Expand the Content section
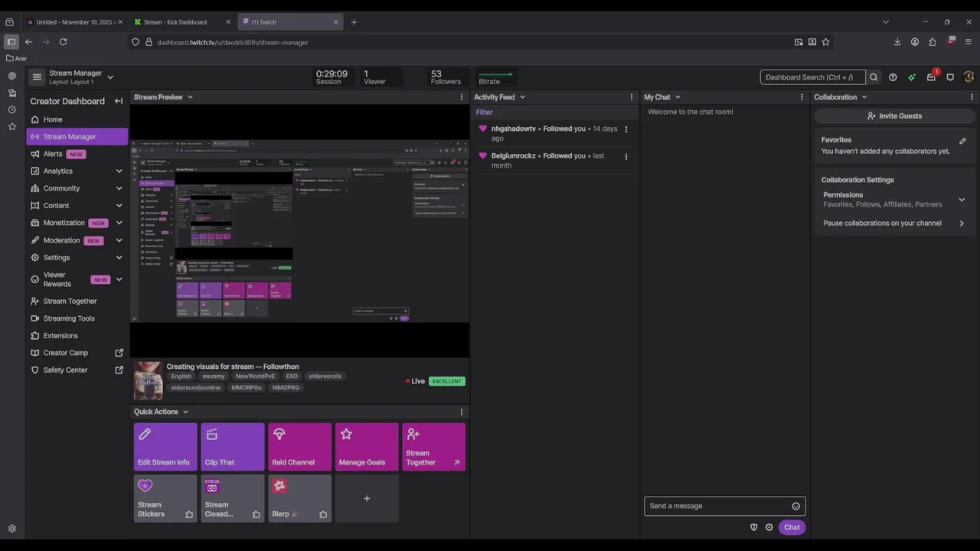This screenshot has width=980, height=551. tap(119, 206)
